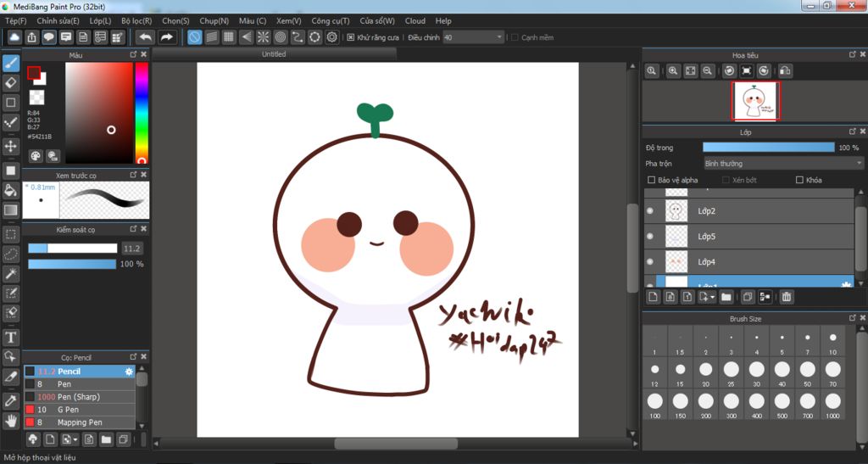
Task: Open the Điều chỉnh correction dropdown
Action: pos(473,37)
